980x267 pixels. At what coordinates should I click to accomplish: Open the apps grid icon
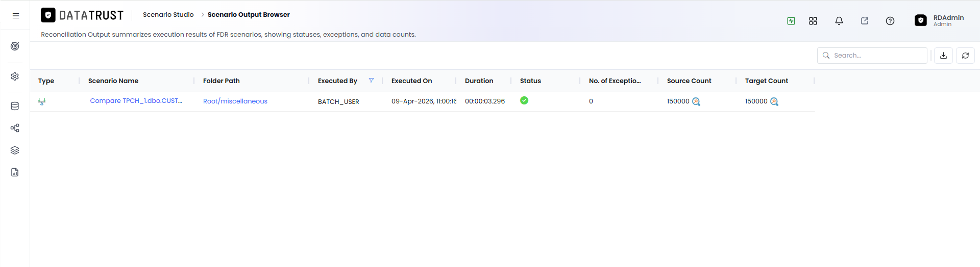click(x=813, y=21)
